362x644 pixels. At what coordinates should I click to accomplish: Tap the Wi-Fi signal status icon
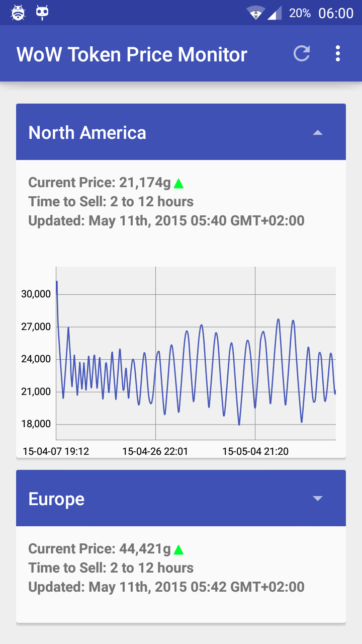click(x=255, y=13)
